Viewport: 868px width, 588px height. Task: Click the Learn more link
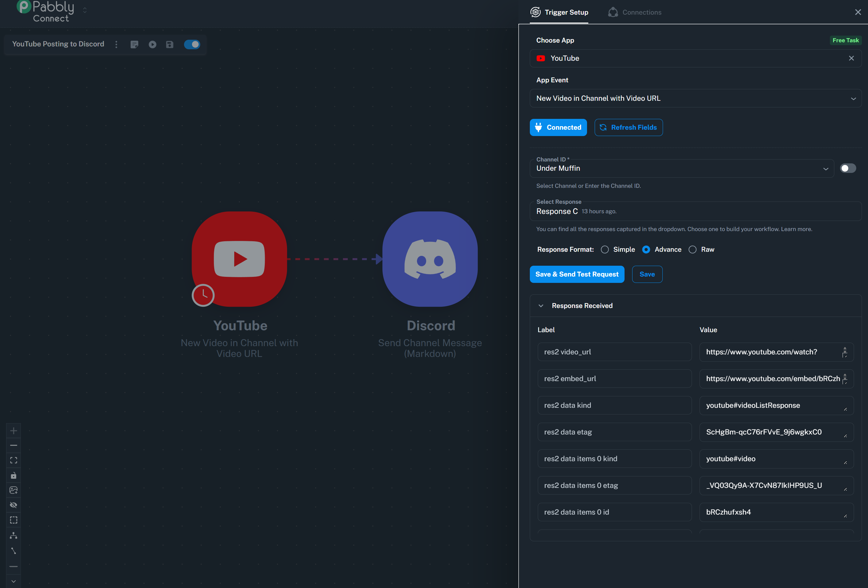[796, 229]
